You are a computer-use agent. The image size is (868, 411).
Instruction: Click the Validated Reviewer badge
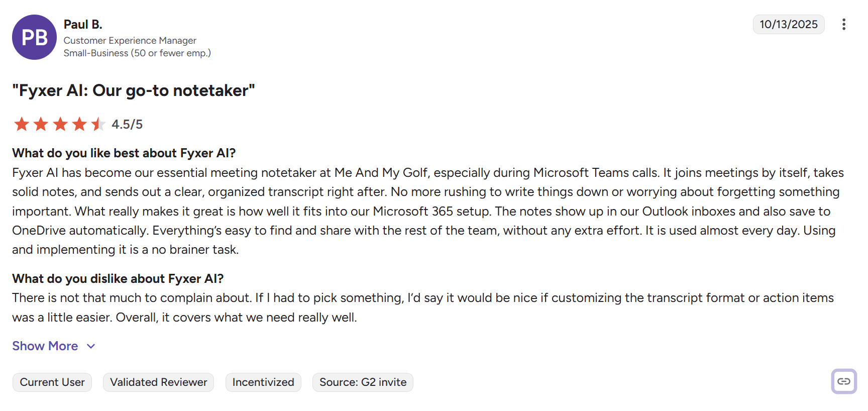click(158, 382)
